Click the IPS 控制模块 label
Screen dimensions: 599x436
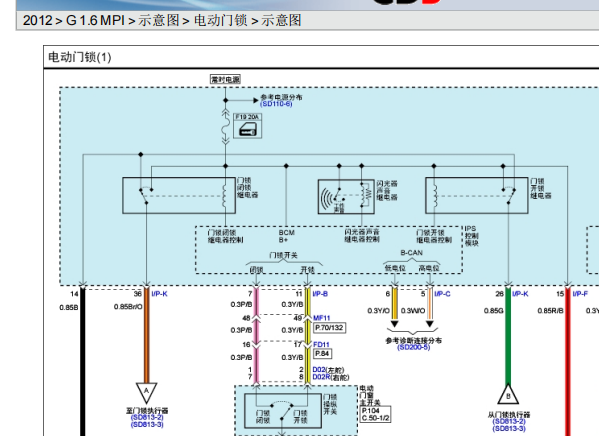(x=471, y=236)
